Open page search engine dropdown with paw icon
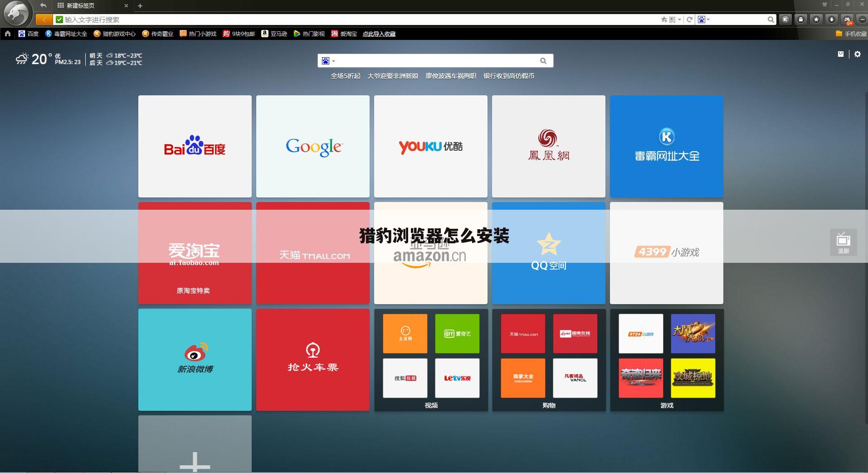This screenshot has height=473, width=868. click(328, 61)
